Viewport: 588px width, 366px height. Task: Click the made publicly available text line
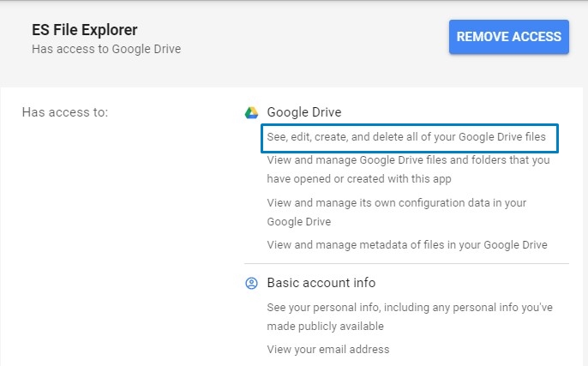pos(325,327)
